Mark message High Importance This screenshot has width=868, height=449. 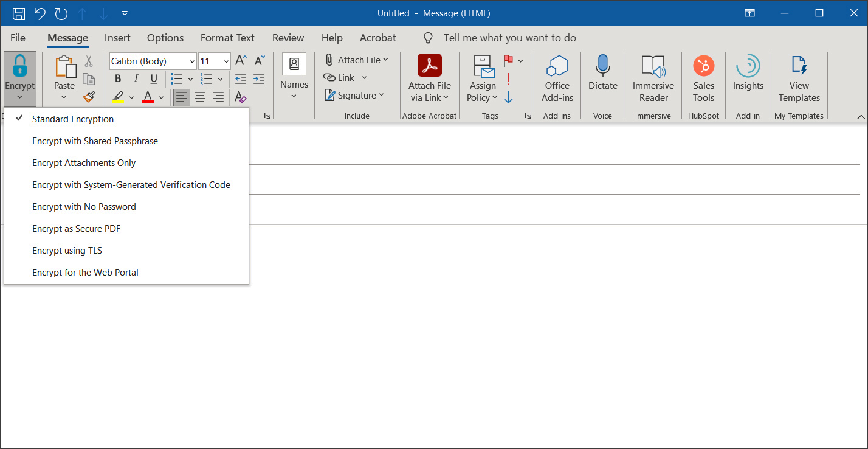point(508,79)
